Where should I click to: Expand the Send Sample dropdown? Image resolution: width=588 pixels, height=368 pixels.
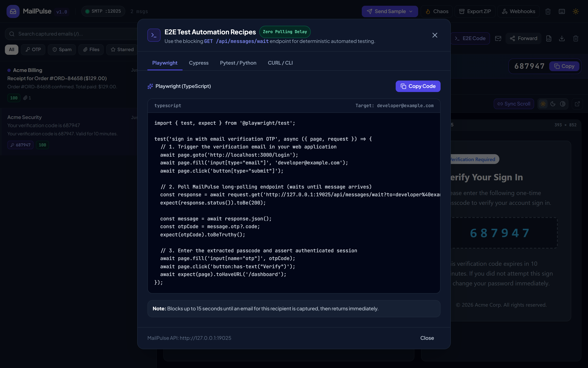pos(390,11)
